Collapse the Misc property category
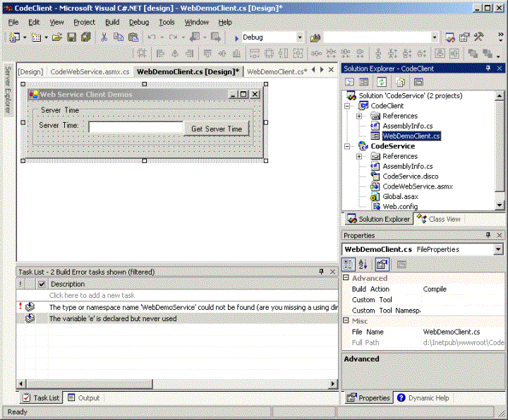508x420 pixels. (x=346, y=320)
